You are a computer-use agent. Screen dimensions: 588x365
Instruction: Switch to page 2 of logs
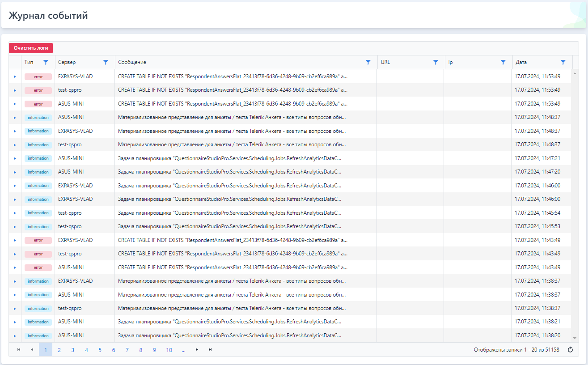(59, 350)
